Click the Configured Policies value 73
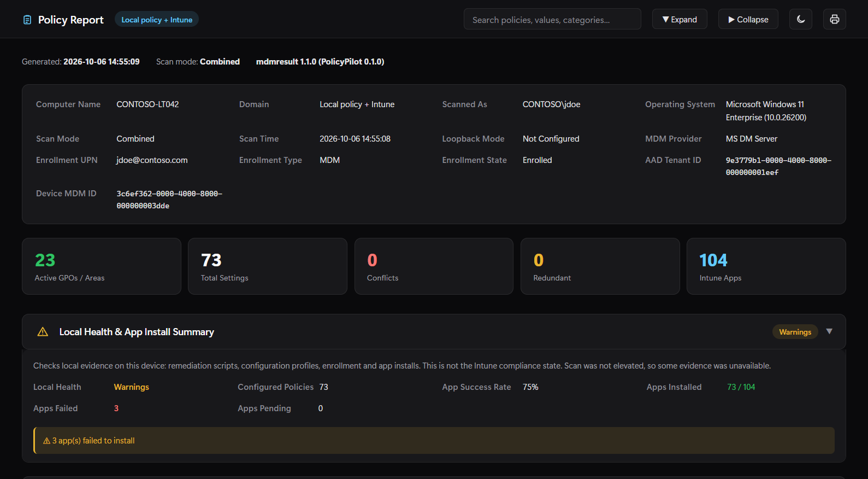Viewport: 868px width, 479px height. (323, 387)
